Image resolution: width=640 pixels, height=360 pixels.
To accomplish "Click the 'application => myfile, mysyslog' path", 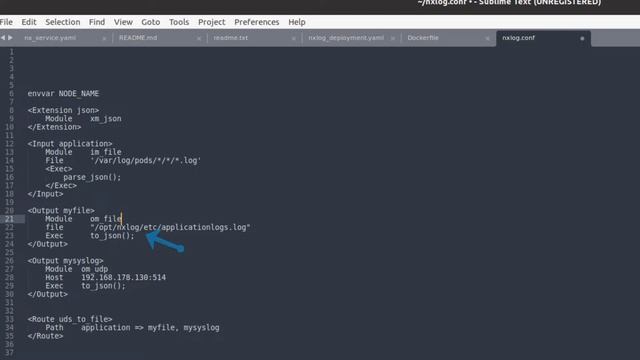I will pyautogui.click(x=150, y=327).
